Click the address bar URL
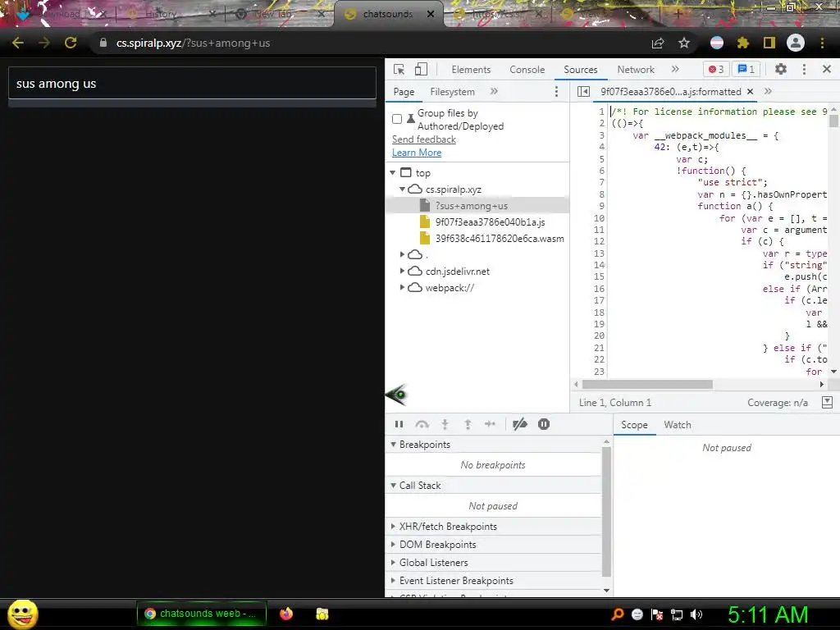 193,43
